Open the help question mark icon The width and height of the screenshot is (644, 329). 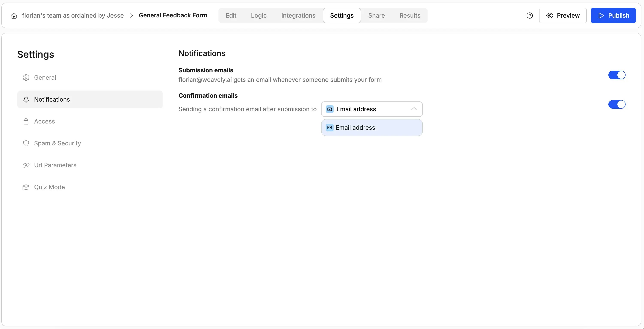530,15
